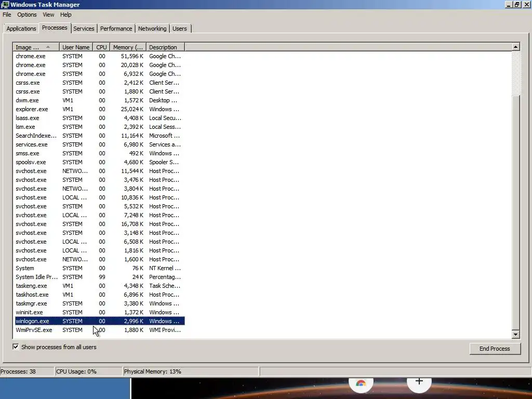Click the End Process button
The height and width of the screenshot is (399, 532).
[x=495, y=349]
